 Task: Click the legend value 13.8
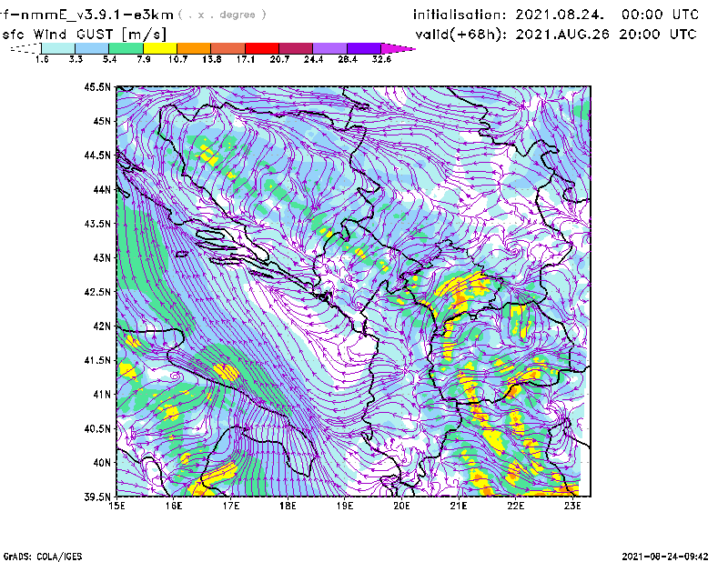point(212,59)
